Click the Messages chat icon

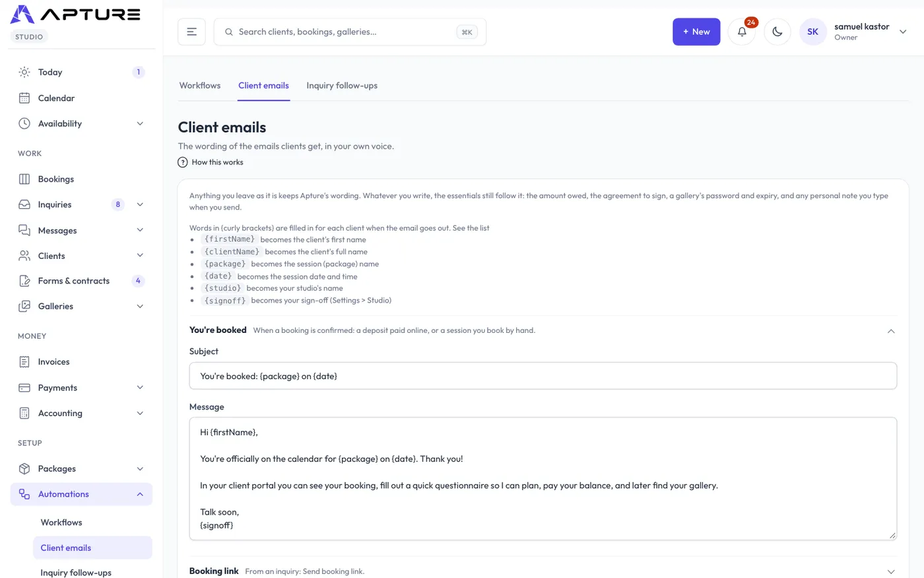(24, 231)
